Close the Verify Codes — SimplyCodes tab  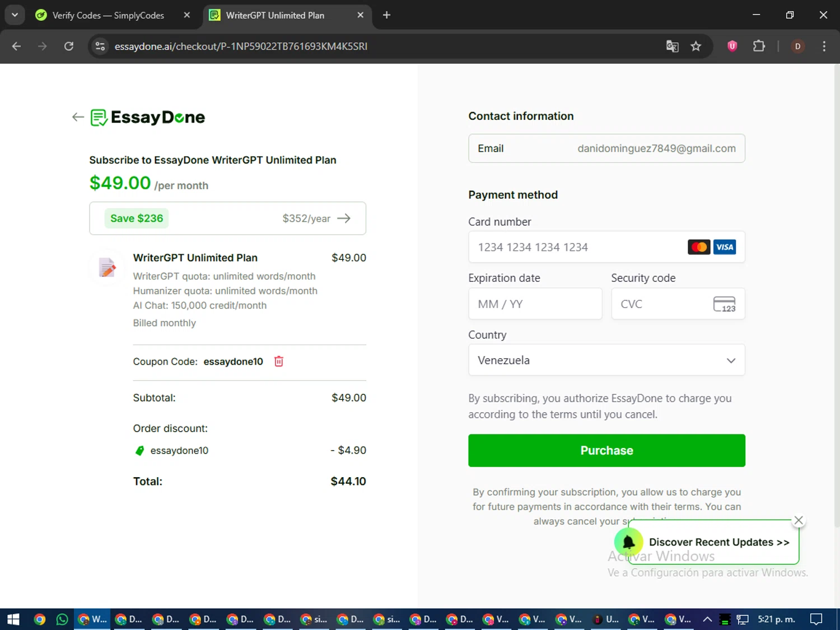point(187,15)
